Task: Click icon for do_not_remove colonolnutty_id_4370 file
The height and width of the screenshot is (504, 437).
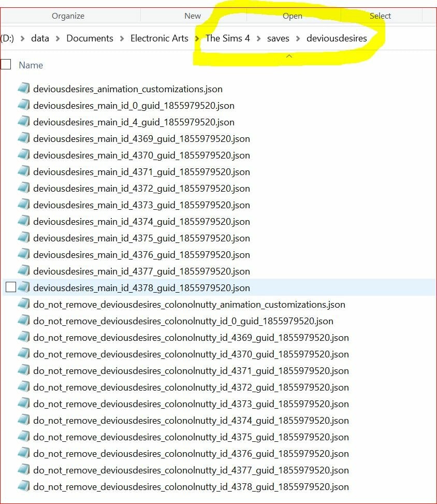Action: [x=24, y=353]
